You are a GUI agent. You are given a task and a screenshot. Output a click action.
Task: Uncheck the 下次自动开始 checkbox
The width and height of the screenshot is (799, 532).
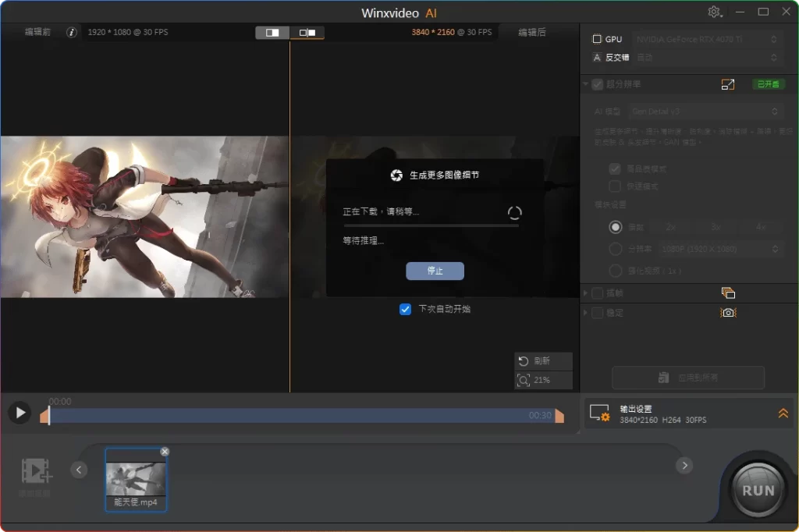405,309
